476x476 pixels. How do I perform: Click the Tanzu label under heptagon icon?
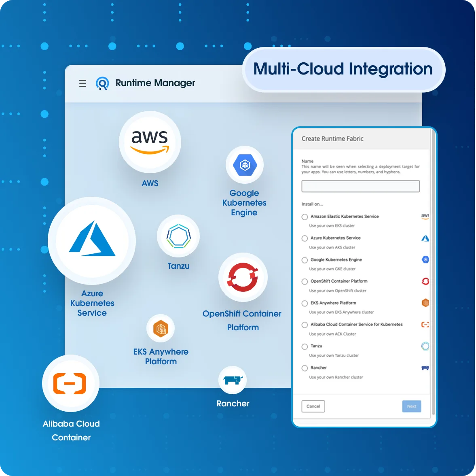coord(178,266)
